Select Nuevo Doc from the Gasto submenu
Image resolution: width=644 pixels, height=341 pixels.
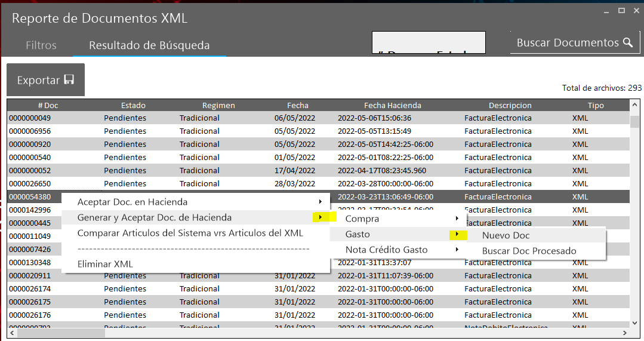tap(506, 235)
